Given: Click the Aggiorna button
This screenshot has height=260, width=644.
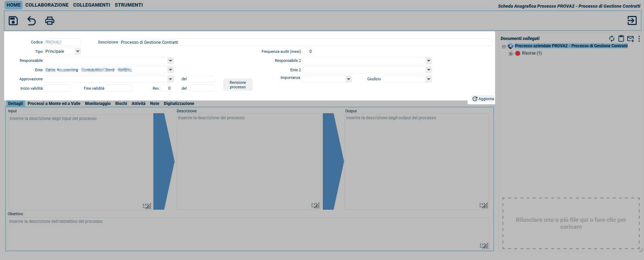Looking at the screenshot, I should [483, 99].
